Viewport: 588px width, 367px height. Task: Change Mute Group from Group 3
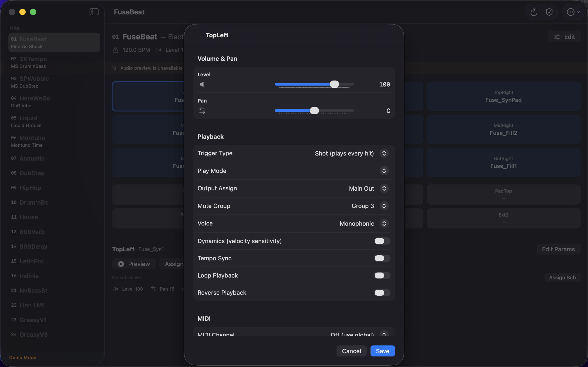pos(384,206)
